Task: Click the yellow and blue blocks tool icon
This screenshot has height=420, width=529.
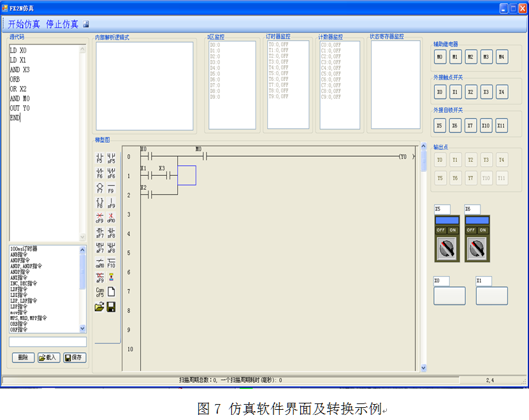Action: pos(111,277)
